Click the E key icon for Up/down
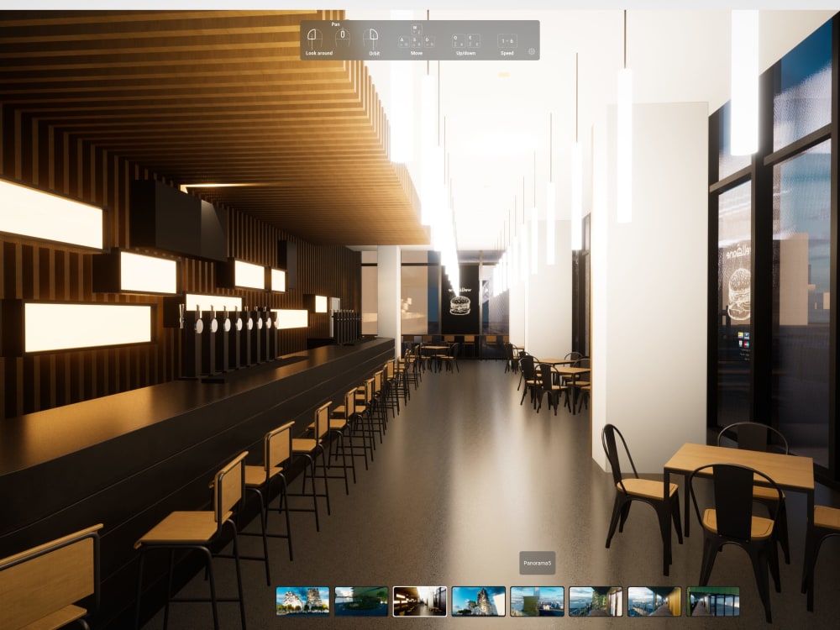 [474, 40]
